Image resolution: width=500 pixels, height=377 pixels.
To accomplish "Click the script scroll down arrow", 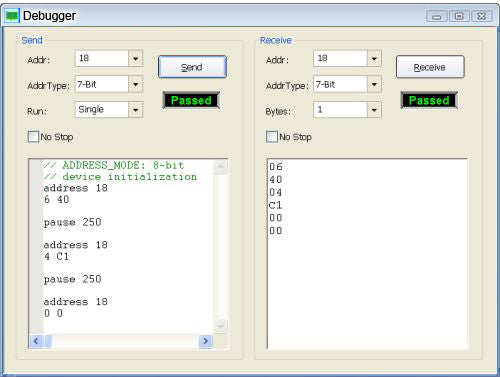I will click(x=220, y=326).
